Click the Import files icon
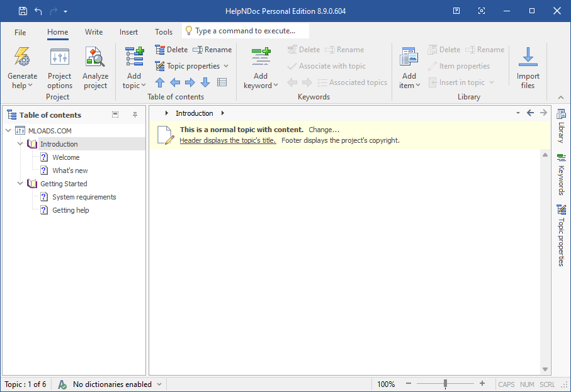The height and width of the screenshot is (392, 571). (x=528, y=57)
